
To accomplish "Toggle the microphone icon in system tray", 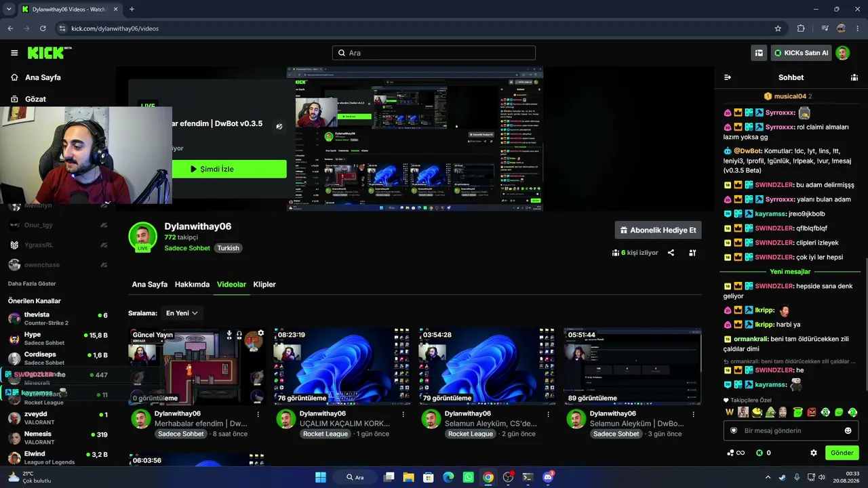I will (x=797, y=477).
